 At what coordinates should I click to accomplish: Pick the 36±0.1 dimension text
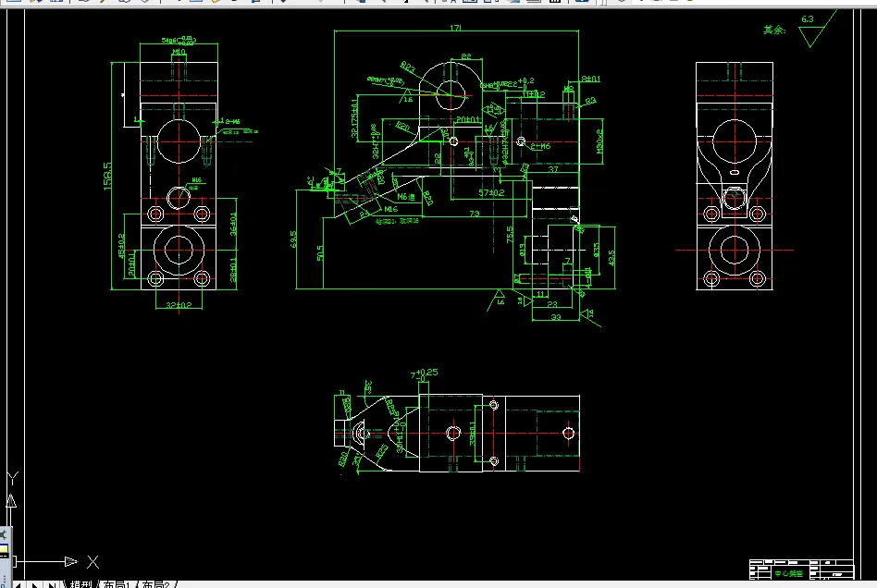[233, 224]
